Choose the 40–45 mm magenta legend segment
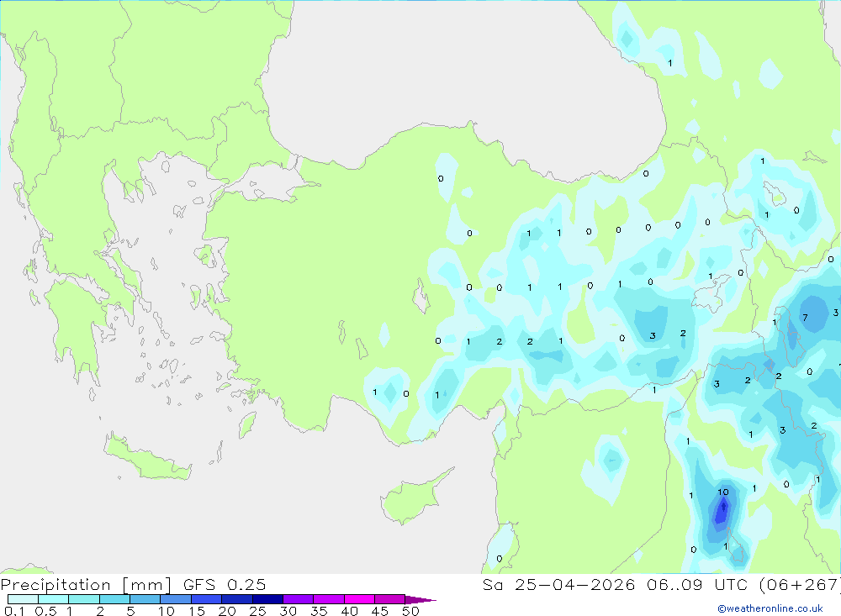The image size is (841, 616). tap(359, 599)
